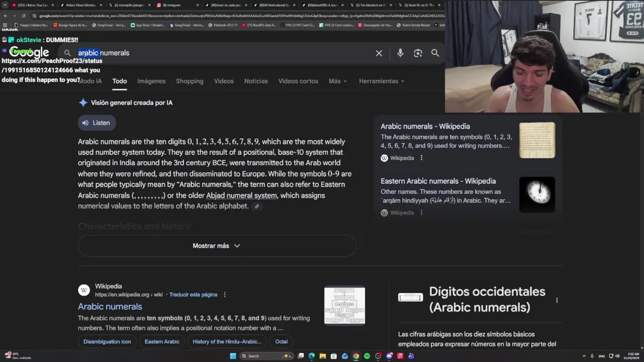Reload the page with the refresh icon
644x362 pixels.
point(23,16)
